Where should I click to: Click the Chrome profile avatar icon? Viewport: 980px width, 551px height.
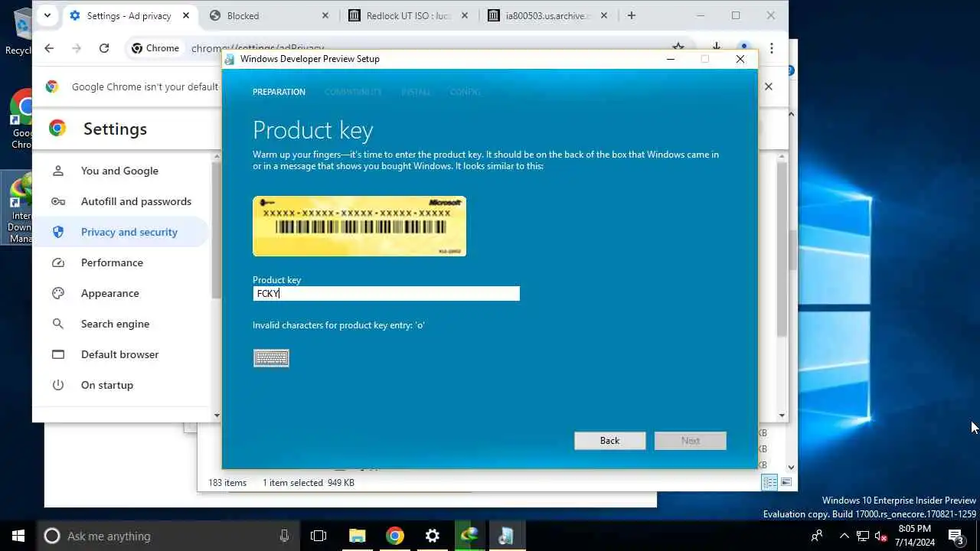tap(743, 47)
